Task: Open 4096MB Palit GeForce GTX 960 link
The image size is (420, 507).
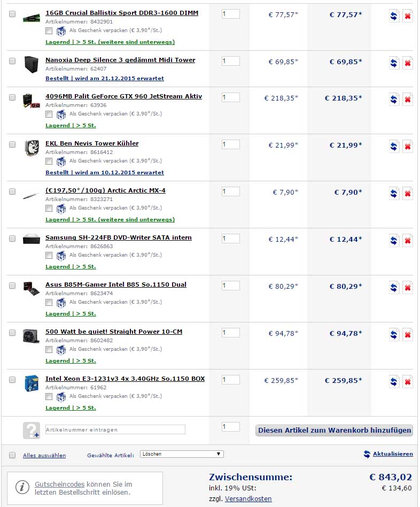Action: tap(124, 96)
